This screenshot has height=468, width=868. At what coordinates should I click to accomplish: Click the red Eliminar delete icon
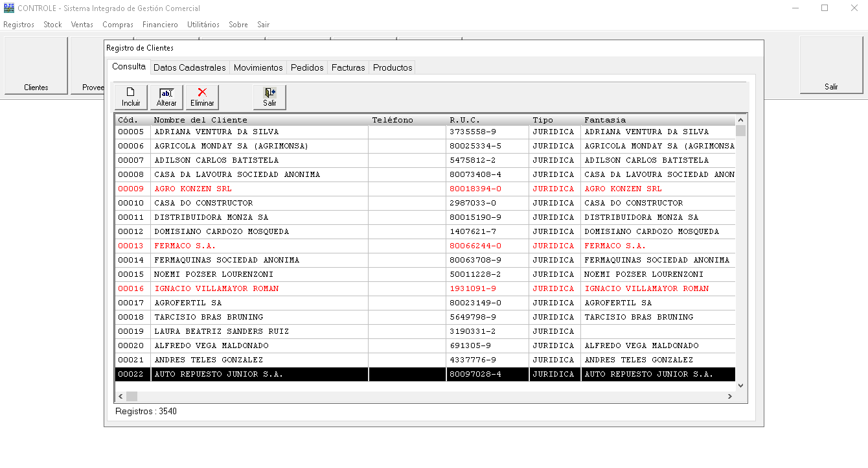202,93
